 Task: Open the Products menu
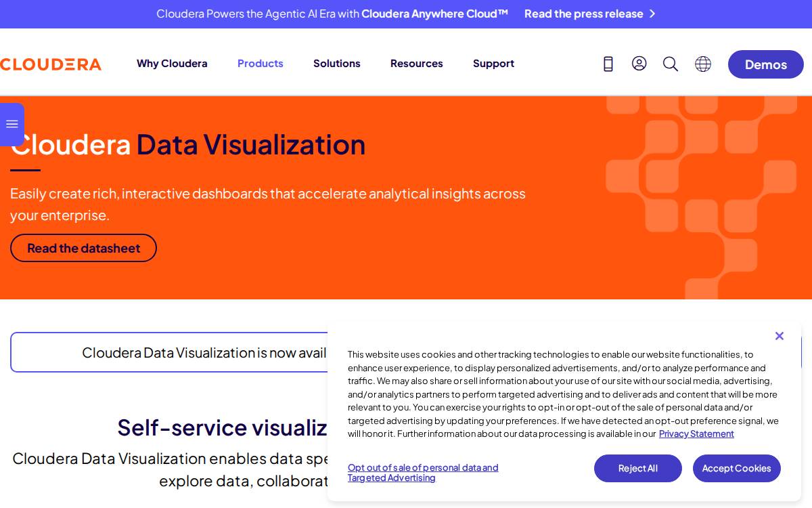click(261, 64)
